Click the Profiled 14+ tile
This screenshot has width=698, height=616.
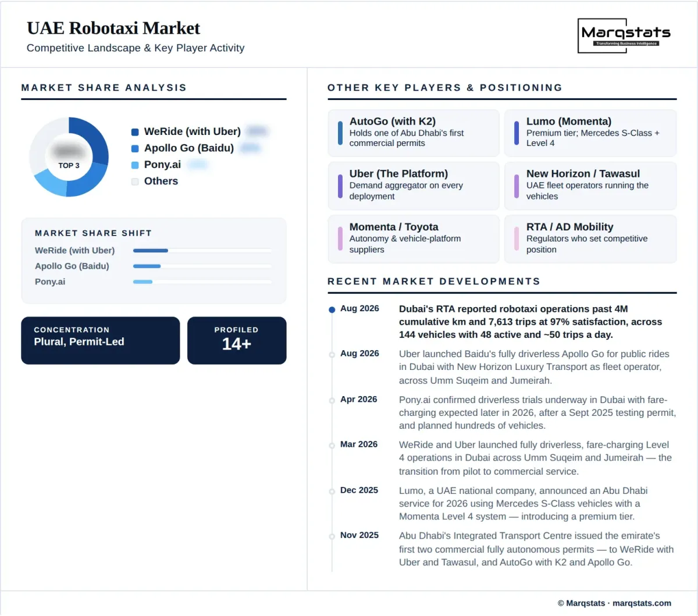[x=237, y=341]
